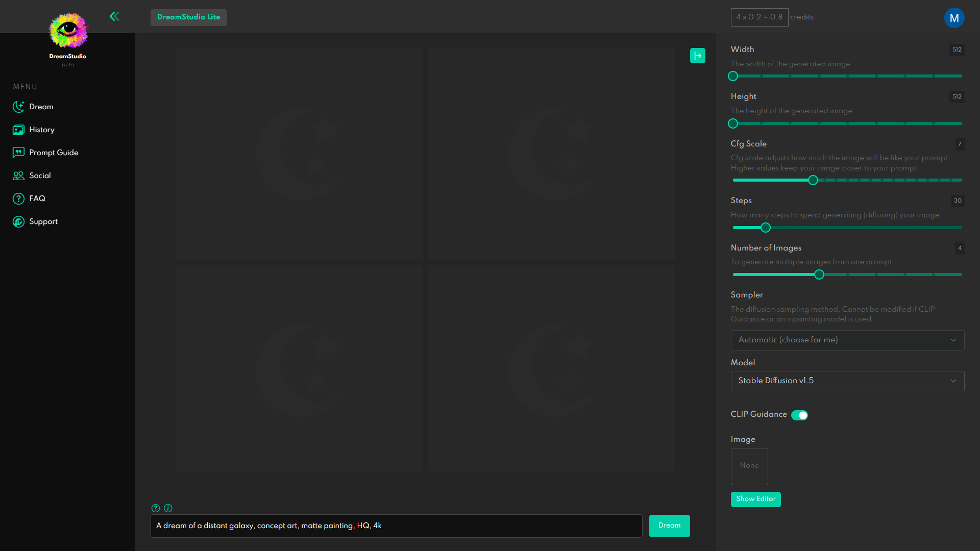Click the Support globe icon

pyautogui.click(x=18, y=221)
